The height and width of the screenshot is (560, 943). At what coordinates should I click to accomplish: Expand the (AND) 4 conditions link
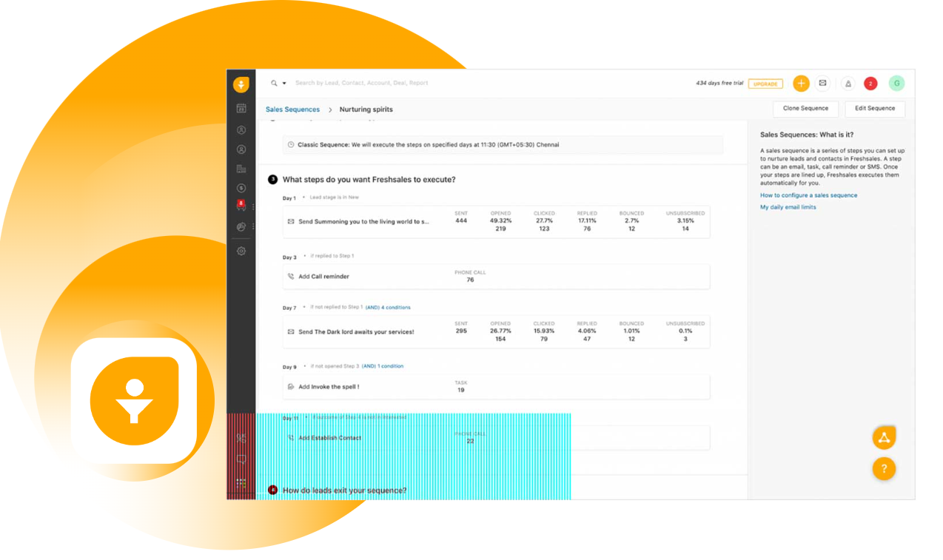point(388,307)
